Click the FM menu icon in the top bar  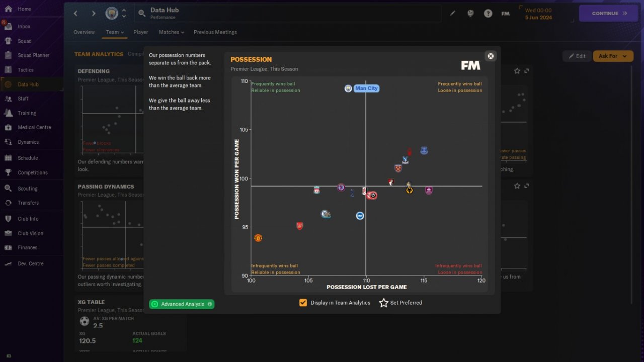(506, 14)
